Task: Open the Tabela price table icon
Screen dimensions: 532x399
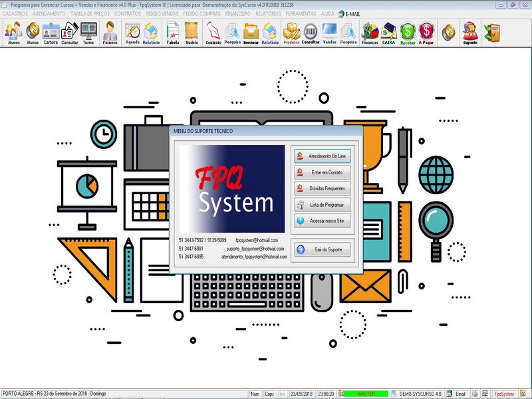Action: tap(173, 33)
